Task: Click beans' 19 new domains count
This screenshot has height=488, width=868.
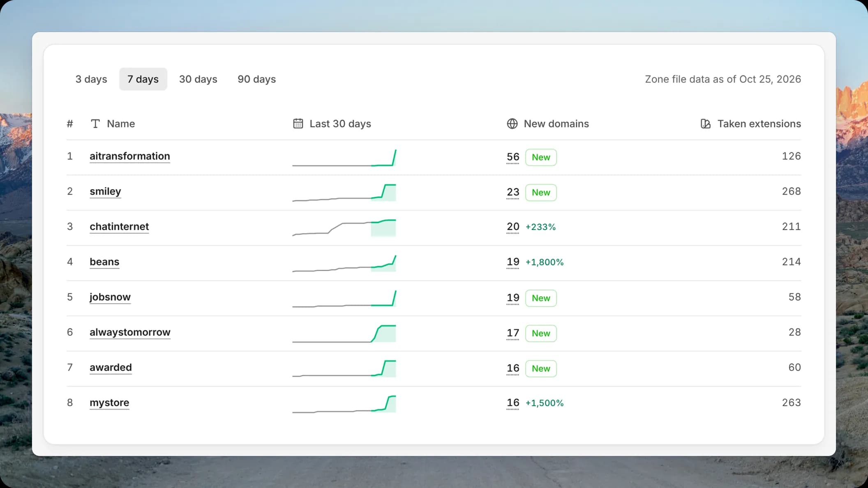Action: pos(513,262)
